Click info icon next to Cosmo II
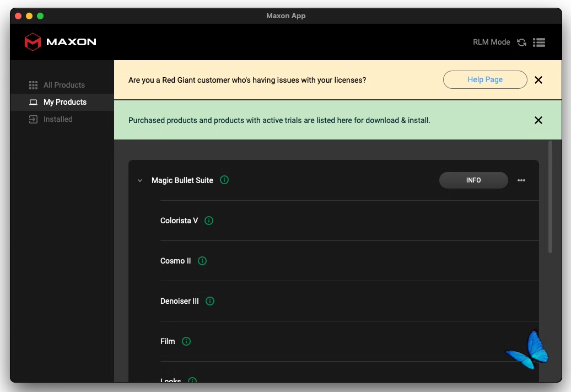 coord(202,261)
